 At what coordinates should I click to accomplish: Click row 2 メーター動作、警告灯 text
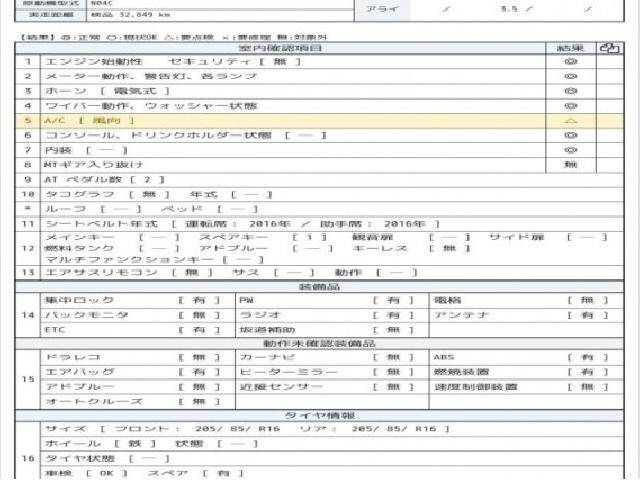pos(151,77)
